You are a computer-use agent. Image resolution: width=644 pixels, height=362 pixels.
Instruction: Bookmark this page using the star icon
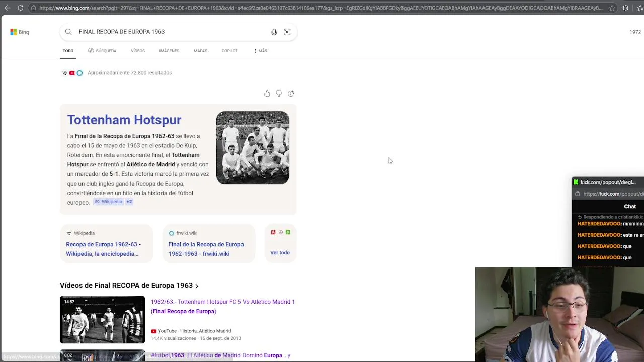[x=612, y=8]
